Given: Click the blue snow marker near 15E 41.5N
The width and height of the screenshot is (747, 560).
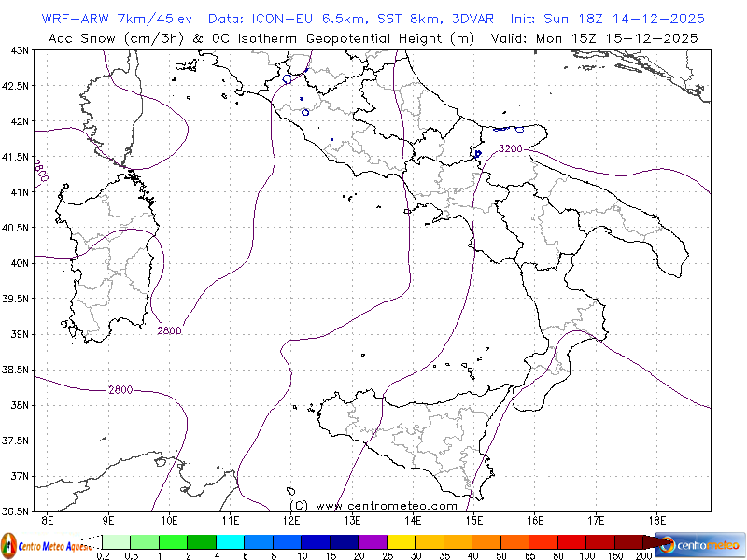Looking at the screenshot, I should [x=478, y=154].
